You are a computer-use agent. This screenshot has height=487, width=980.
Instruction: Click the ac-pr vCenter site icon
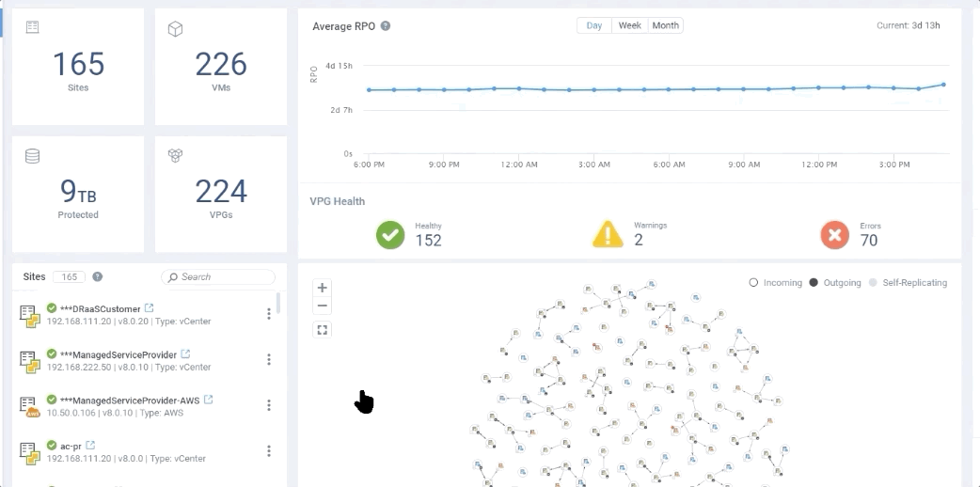click(x=29, y=452)
